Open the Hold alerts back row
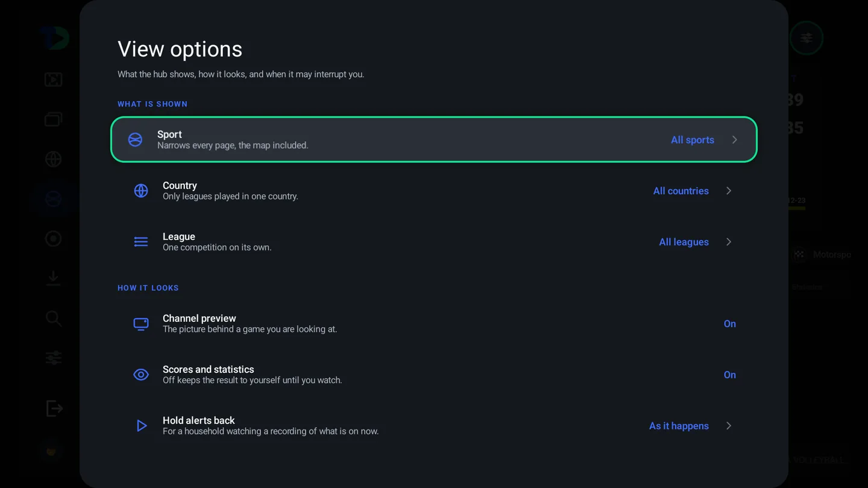The image size is (868, 488). (x=434, y=426)
